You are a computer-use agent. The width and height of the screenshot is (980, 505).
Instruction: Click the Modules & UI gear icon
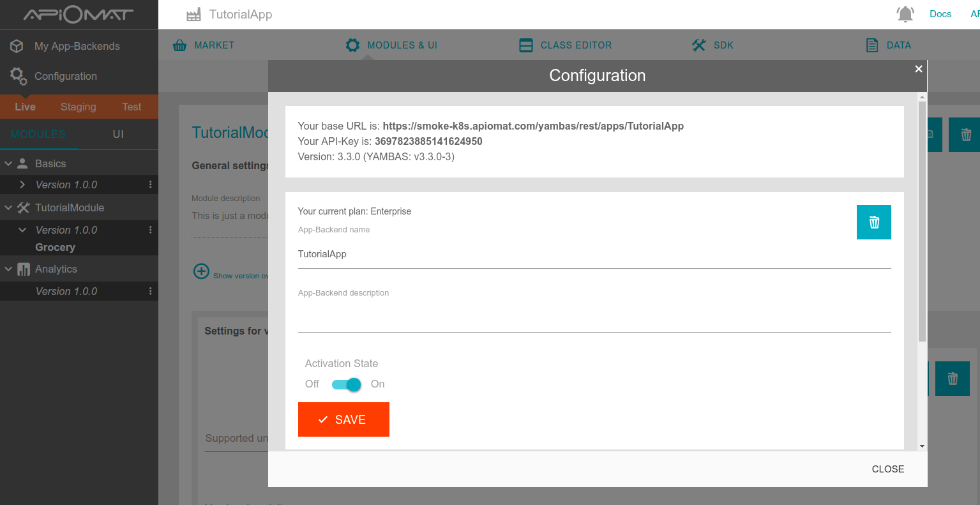[x=352, y=45]
